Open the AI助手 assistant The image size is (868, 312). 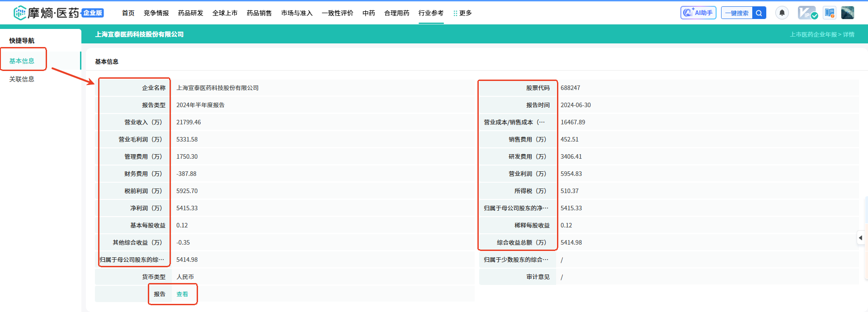click(x=698, y=13)
